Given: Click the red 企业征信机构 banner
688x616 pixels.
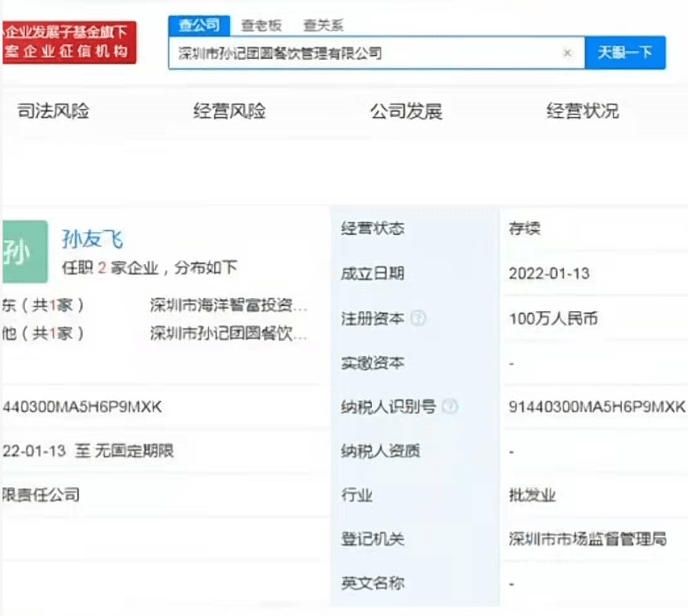Looking at the screenshot, I should tap(68, 42).
